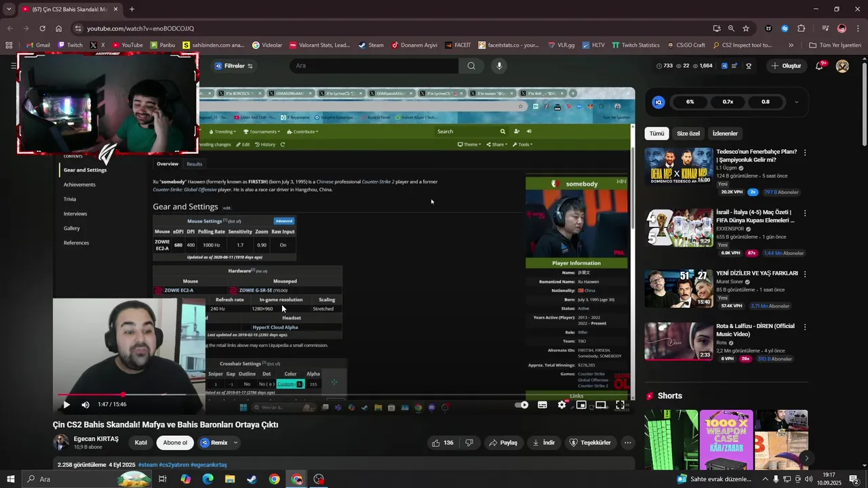
Task: Open YouTube notifications bell
Action: (819, 66)
